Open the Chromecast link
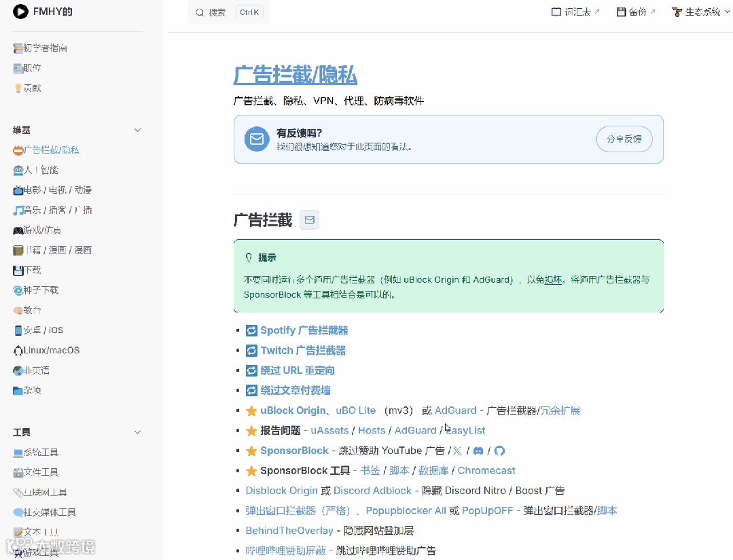This screenshot has width=733, height=560. [x=486, y=471]
